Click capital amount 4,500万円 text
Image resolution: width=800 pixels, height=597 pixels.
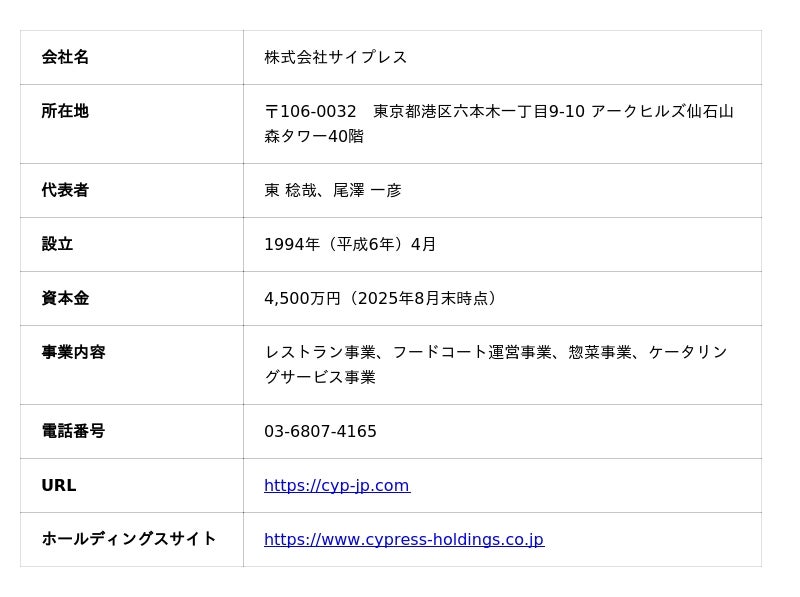pos(302,298)
